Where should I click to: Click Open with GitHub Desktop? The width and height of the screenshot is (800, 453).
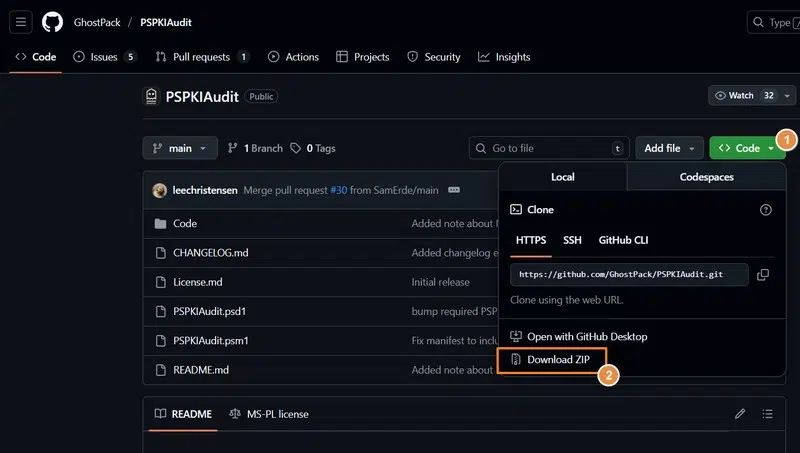click(587, 337)
